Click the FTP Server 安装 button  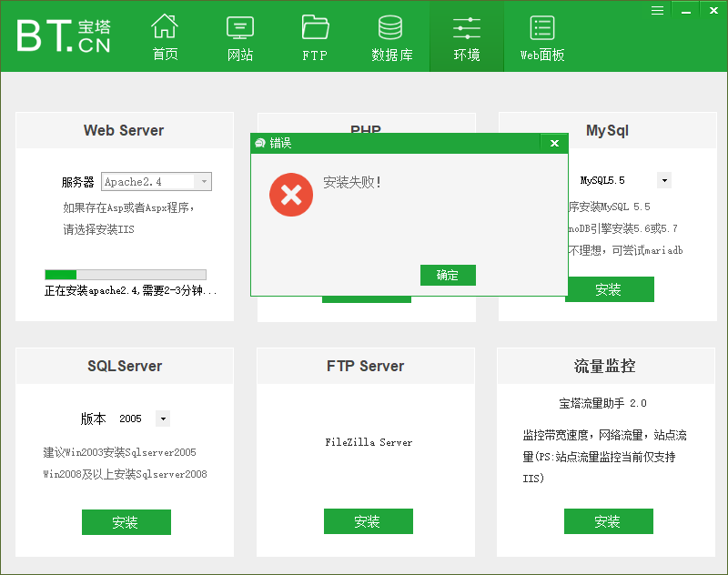pyautogui.click(x=369, y=521)
